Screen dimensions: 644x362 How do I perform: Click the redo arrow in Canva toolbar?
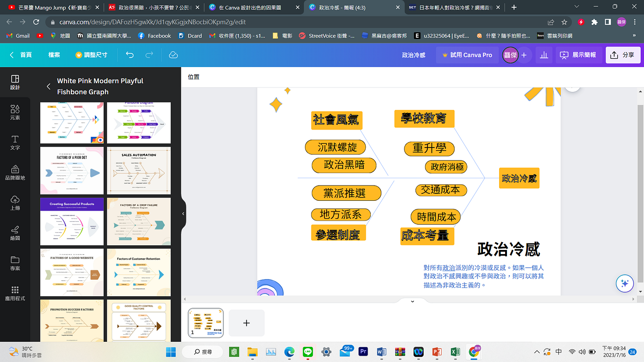(x=149, y=55)
